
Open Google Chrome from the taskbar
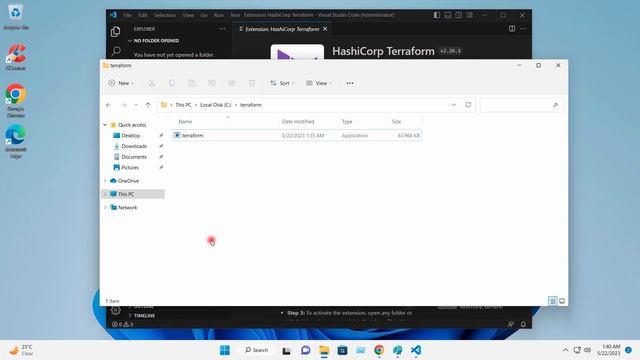point(379,350)
